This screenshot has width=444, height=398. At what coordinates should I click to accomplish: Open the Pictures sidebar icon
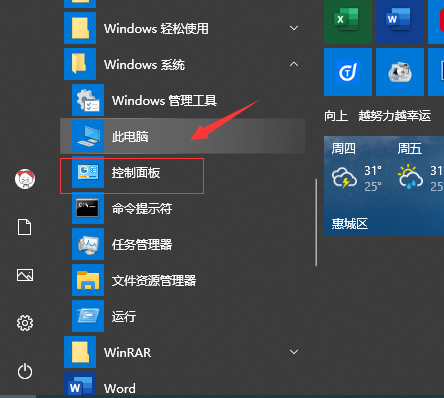tap(25, 275)
